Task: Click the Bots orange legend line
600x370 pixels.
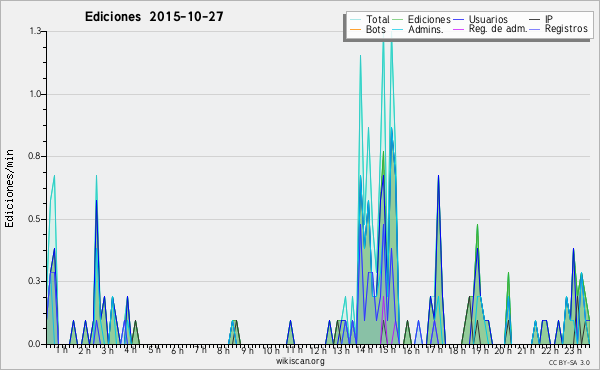Action: point(355,29)
